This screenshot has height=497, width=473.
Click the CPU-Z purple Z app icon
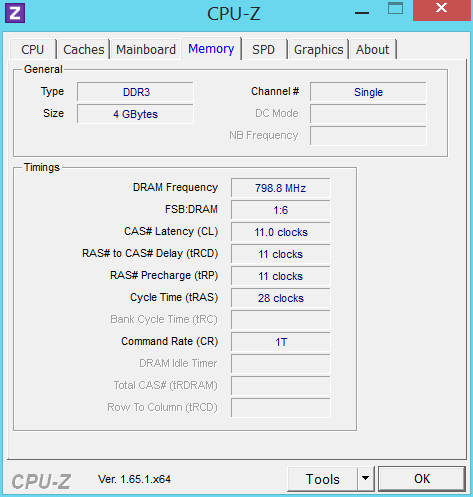tap(15, 13)
